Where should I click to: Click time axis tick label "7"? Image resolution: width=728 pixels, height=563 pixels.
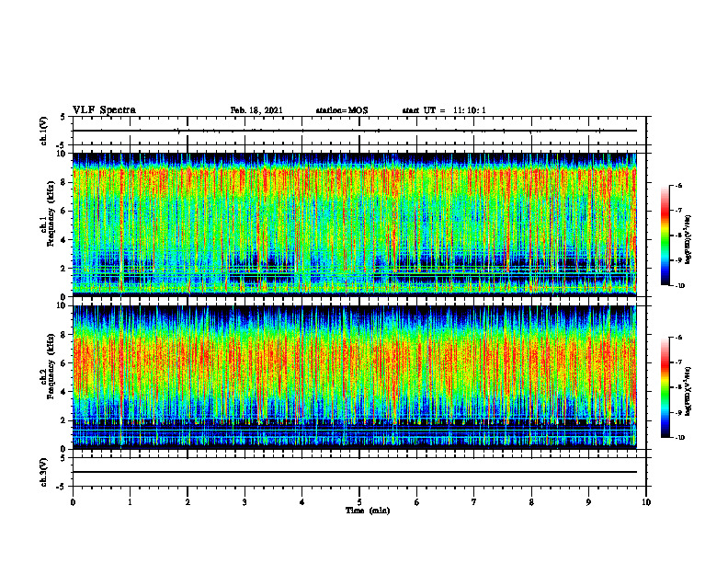[x=474, y=502]
